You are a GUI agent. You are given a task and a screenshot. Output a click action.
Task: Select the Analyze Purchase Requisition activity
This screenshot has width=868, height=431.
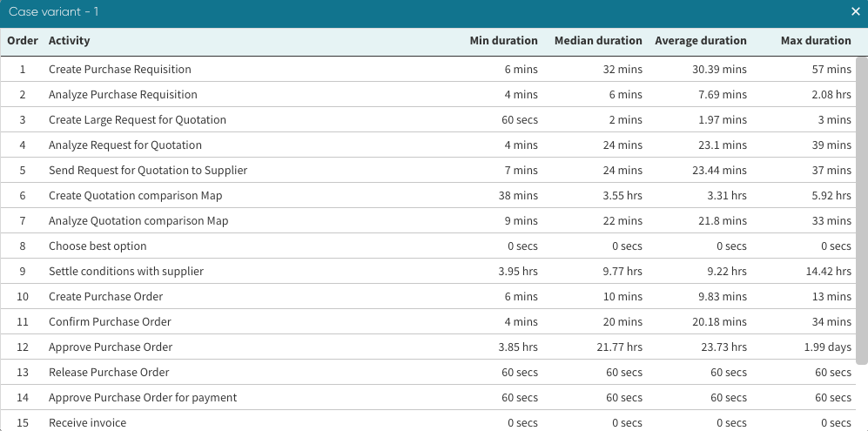(123, 95)
